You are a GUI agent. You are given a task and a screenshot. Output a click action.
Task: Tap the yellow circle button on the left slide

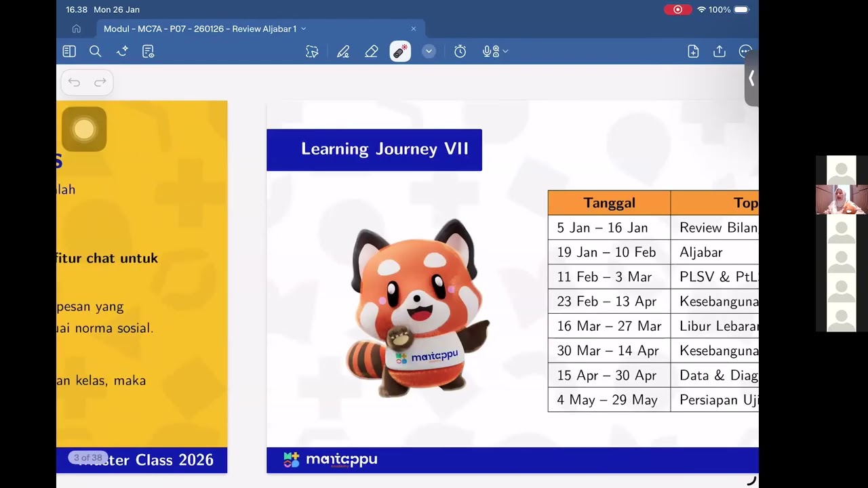84,129
